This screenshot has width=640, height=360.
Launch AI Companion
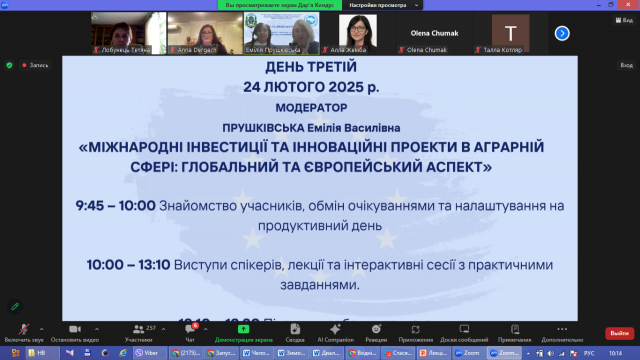coord(336,333)
